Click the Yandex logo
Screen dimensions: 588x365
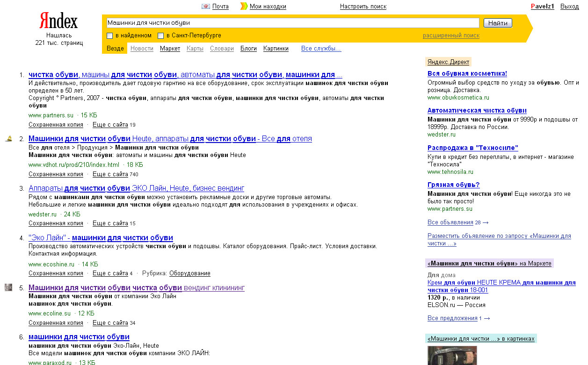point(58,21)
